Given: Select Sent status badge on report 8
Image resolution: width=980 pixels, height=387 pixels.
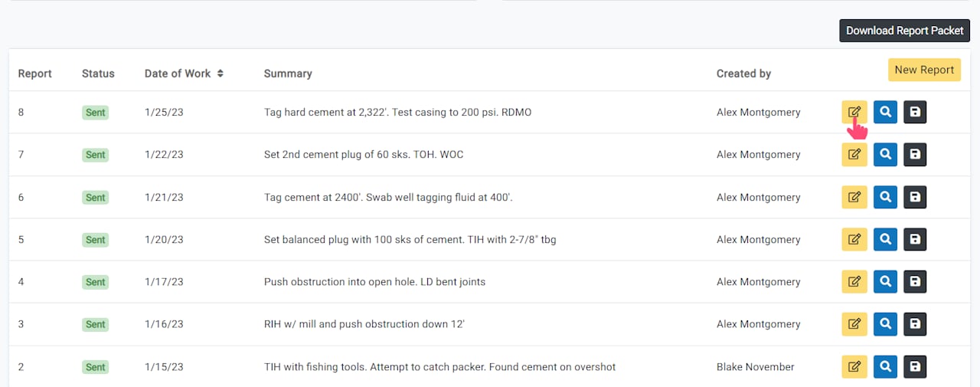Looking at the screenshot, I should [x=96, y=113].
